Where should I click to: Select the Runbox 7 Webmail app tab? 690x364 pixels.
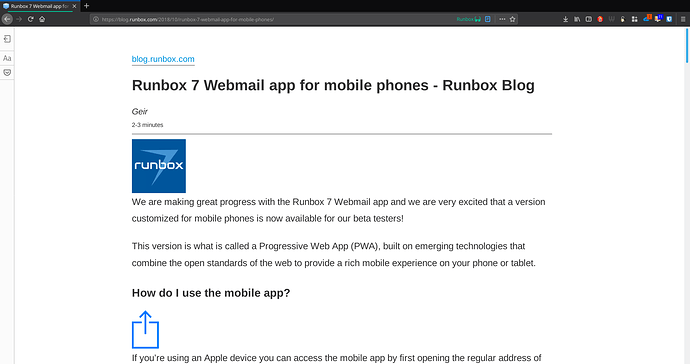(x=40, y=6)
